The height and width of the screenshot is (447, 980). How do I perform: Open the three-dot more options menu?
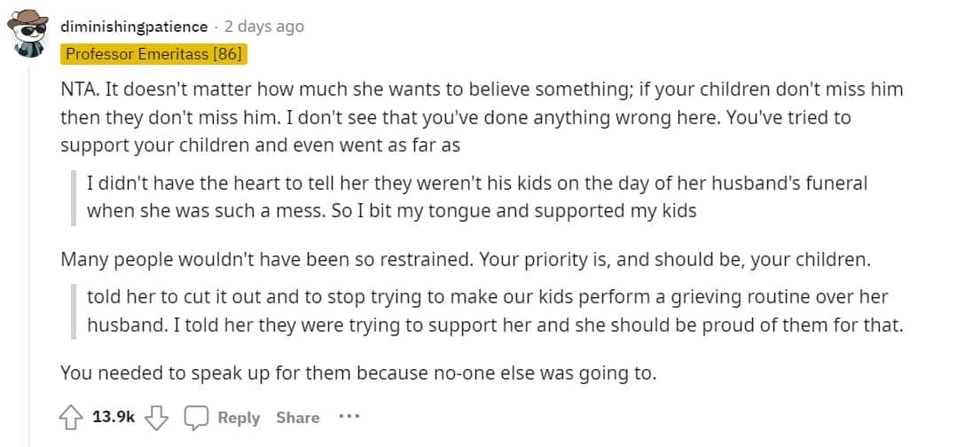pyautogui.click(x=349, y=416)
